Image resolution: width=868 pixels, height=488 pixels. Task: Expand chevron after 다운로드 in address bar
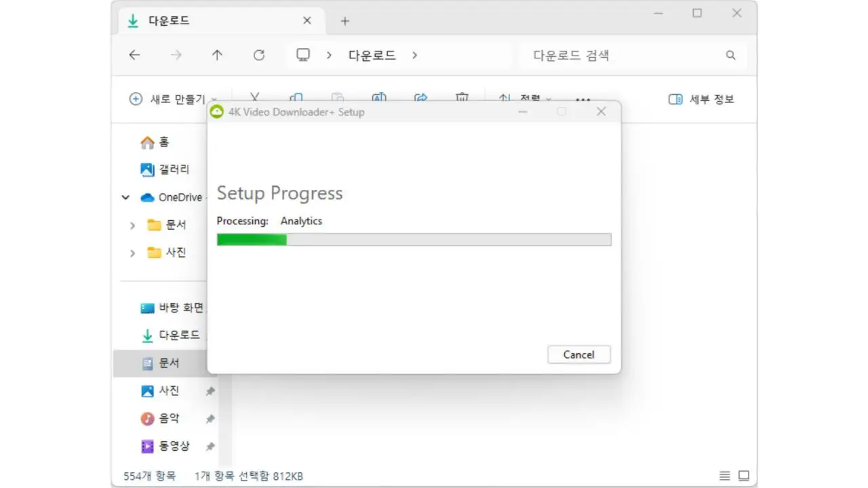[414, 56]
